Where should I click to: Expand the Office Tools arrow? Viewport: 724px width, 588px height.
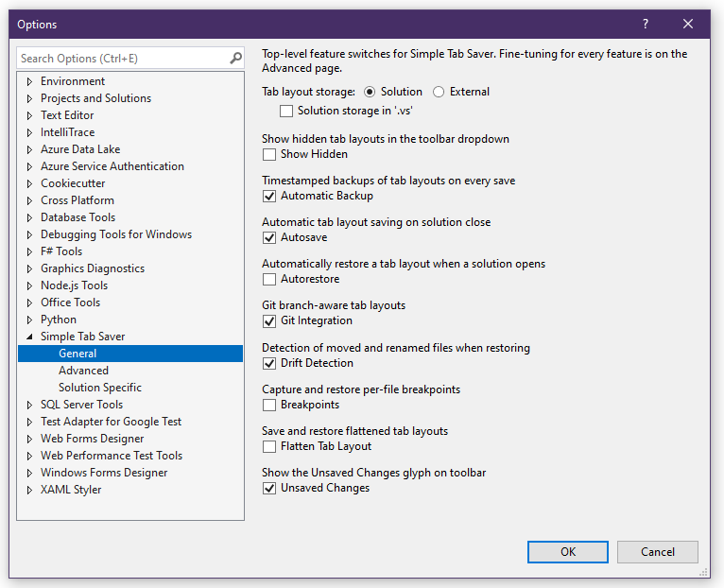[x=29, y=303]
